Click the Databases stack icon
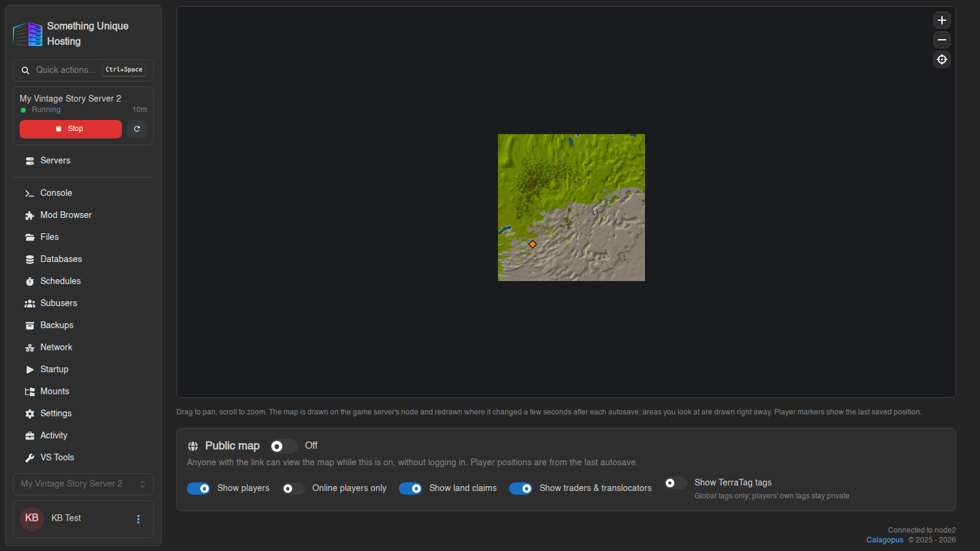The width and height of the screenshot is (980, 551). pos(29,260)
